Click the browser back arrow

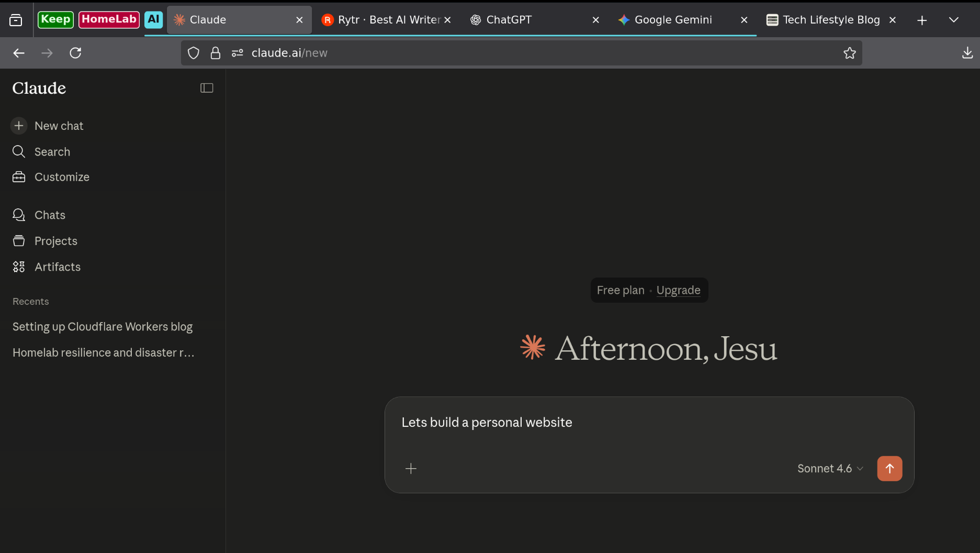19,53
